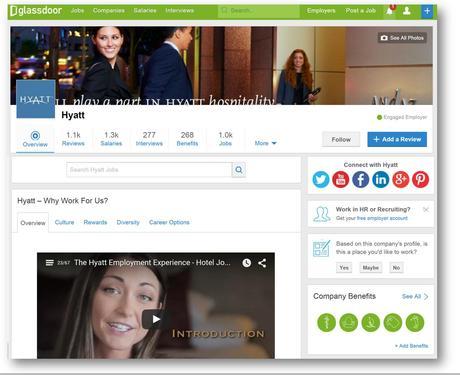
Task: Click the blue plus icon in header
Action: 427,11
